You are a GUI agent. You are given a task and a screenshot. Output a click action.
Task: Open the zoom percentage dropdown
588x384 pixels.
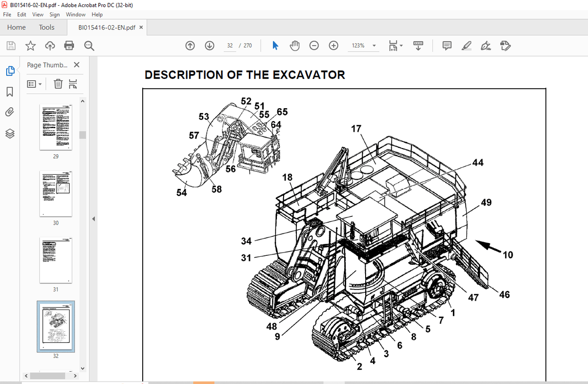[374, 46]
